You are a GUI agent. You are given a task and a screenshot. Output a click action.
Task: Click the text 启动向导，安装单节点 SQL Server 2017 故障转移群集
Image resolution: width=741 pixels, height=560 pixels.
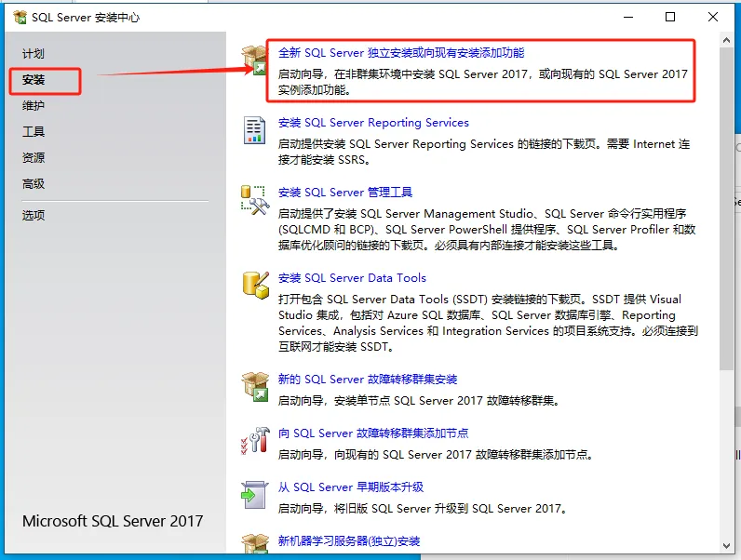coord(419,401)
